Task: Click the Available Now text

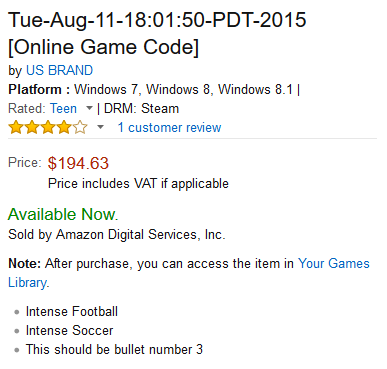Action: pos(63,214)
